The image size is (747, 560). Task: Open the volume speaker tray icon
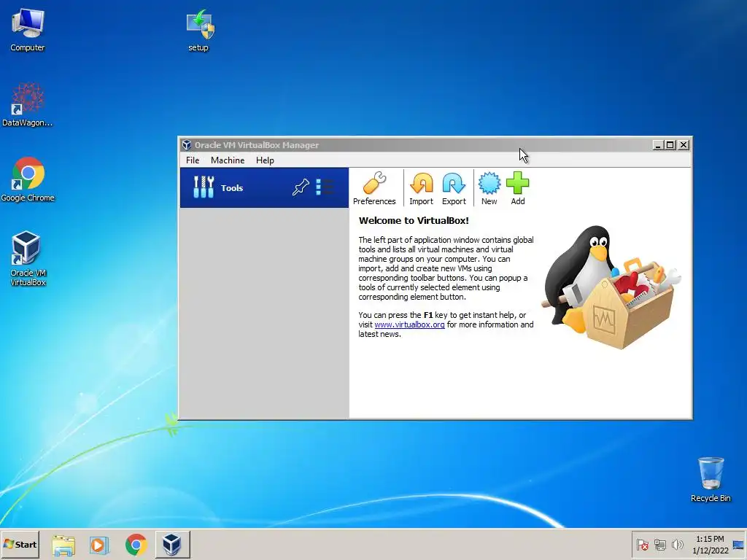pyautogui.click(x=677, y=544)
